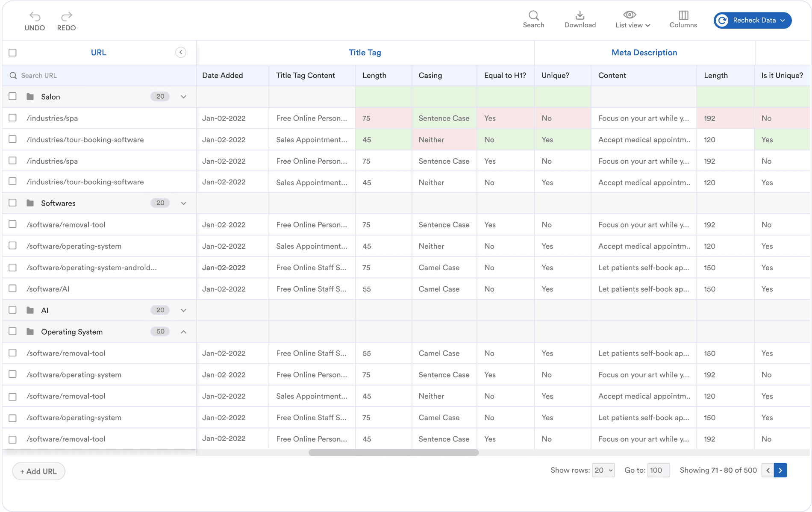The image size is (812, 512).
Task: Click the horizontal scrollbar thumb
Action: [394, 453]
